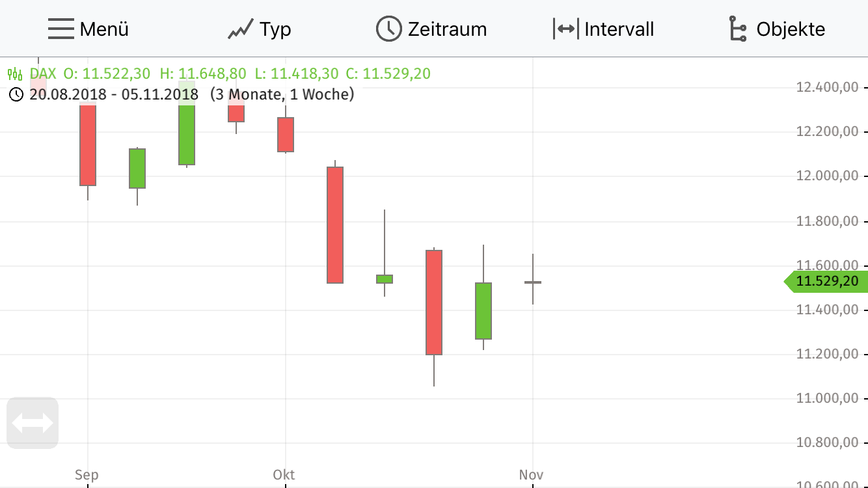This screenshot has height=488, width=868.
Task: Open the Intervall selection label
Action: (x=619, y=29)
